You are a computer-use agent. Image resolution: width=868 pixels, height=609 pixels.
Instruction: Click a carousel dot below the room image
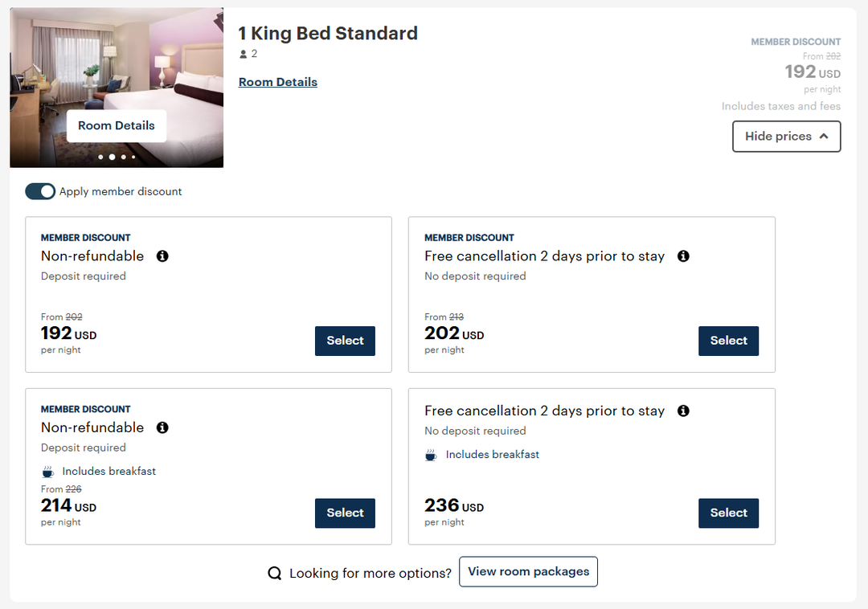113,157
